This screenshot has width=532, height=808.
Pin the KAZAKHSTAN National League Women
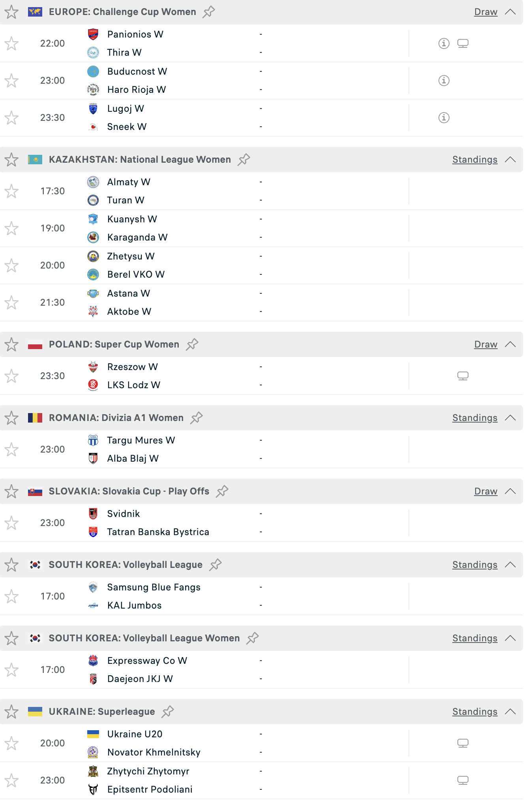coord(244,160)
